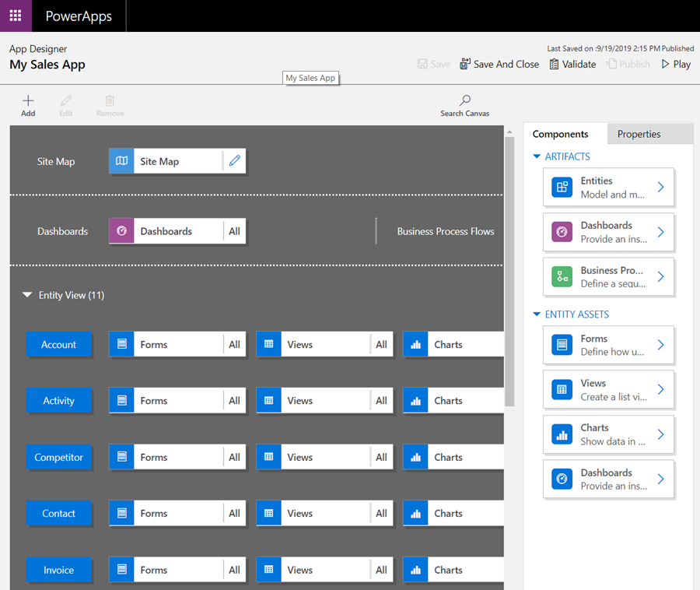The image size is (700, 590).
Task: Click the Entities artifact icon
Action: [562, 187]
